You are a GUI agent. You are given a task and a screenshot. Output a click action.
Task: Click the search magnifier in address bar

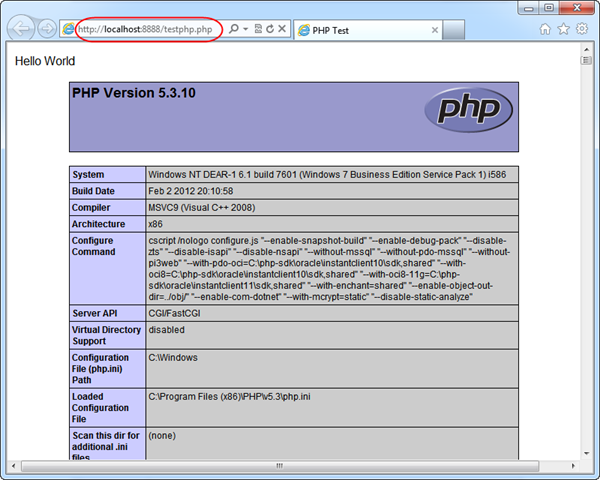click(233, 29)
